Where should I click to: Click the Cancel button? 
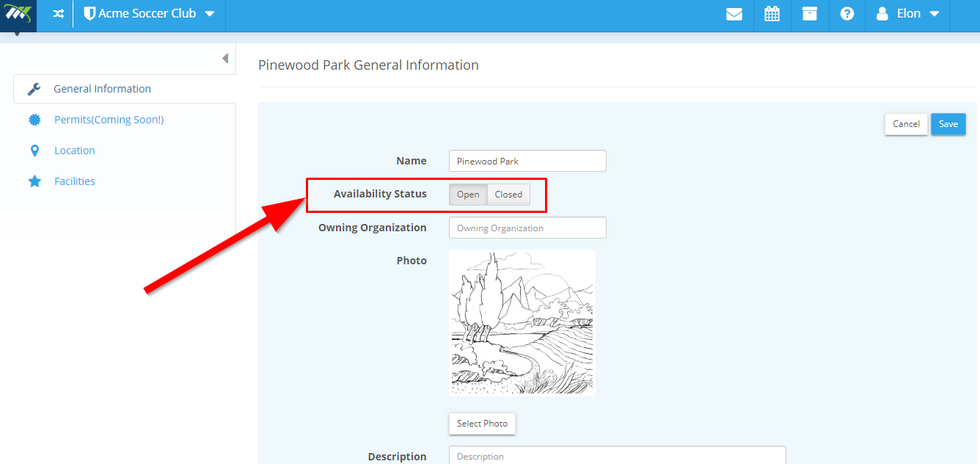(906, 124)
